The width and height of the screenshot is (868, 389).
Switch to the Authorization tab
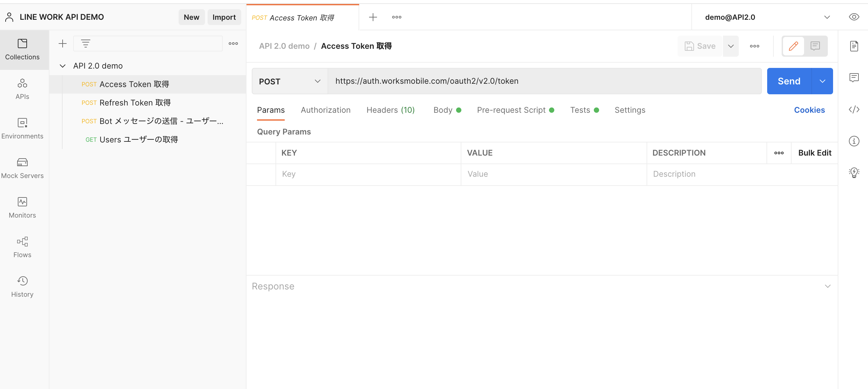coord(326,110)
